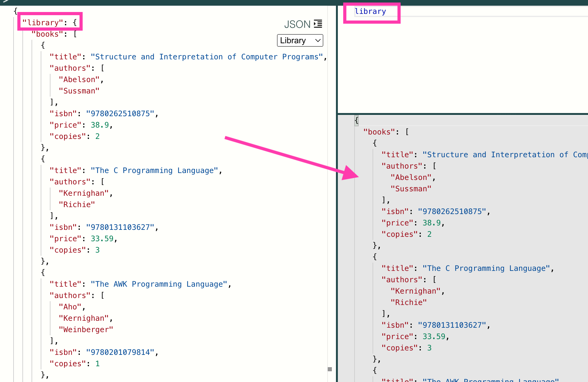Screen dimensions: 588x382
Task: Click the "library" key in the input JSON
Action: click(x=42, y=23)
